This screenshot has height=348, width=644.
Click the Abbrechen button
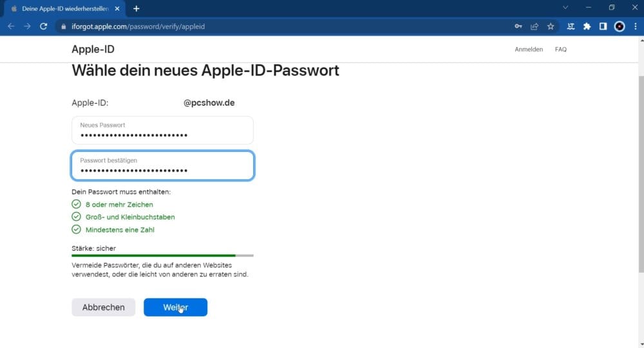[104, 307]
